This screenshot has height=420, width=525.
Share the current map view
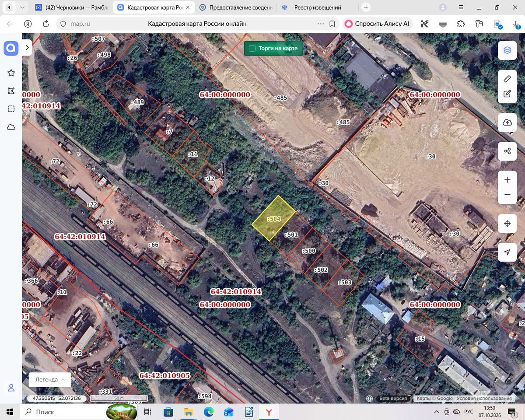click(507, 151)
